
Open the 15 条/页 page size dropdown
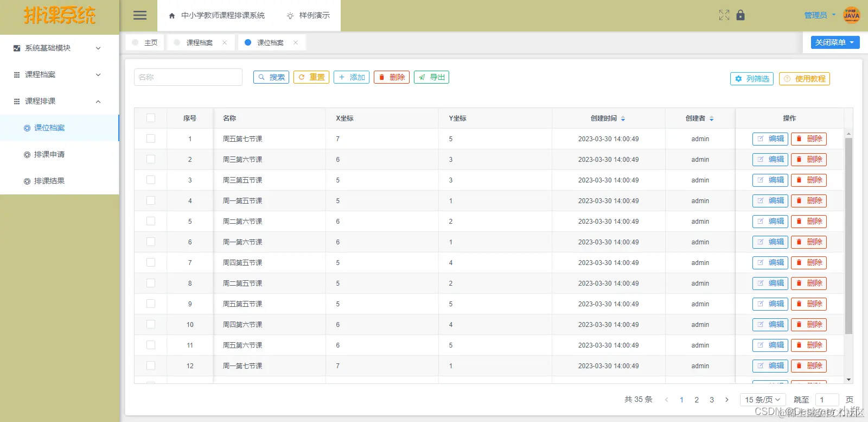click(x=763, y=400)
